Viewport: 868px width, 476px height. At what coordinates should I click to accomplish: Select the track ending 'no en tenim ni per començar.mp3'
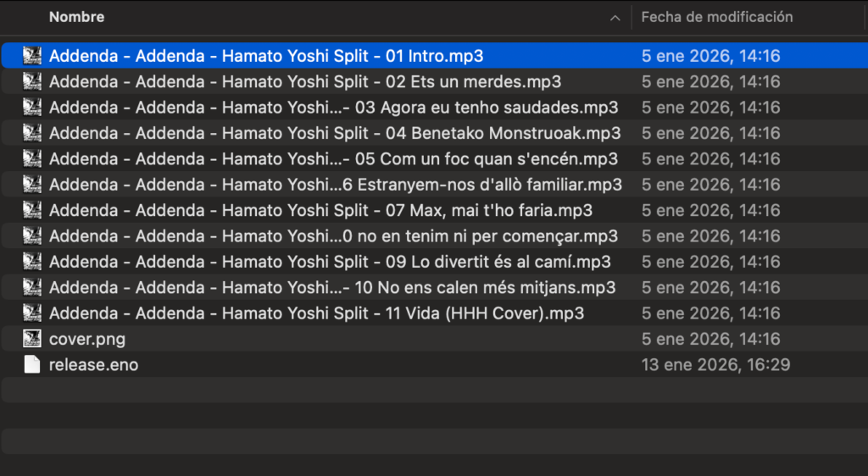(333, 236)
